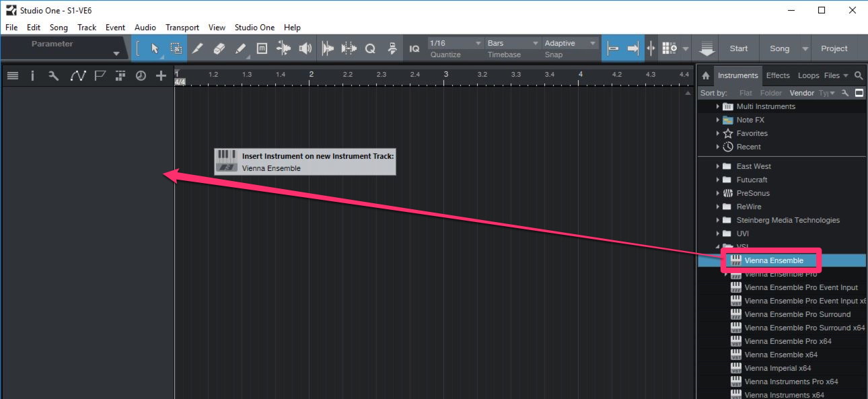The image size is (868, 399).
Task: Toggle the IQ input quantize button
Action: pos(414,48)
